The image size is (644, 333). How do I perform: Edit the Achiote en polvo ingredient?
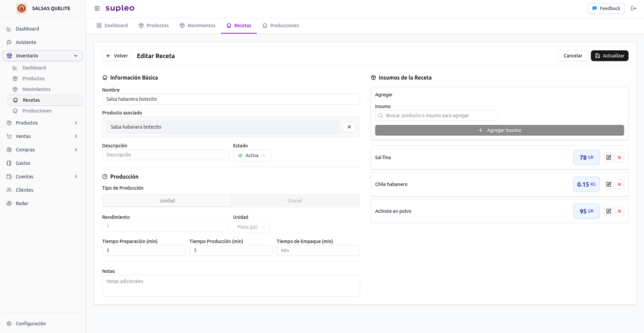point(608,211)
